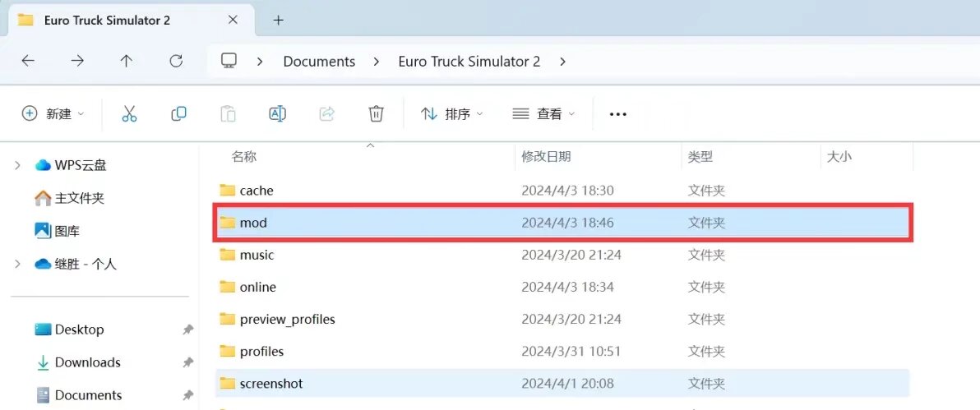Select the music folder
The width and height of the screenshot is (980, 410).
click(562, 255)
